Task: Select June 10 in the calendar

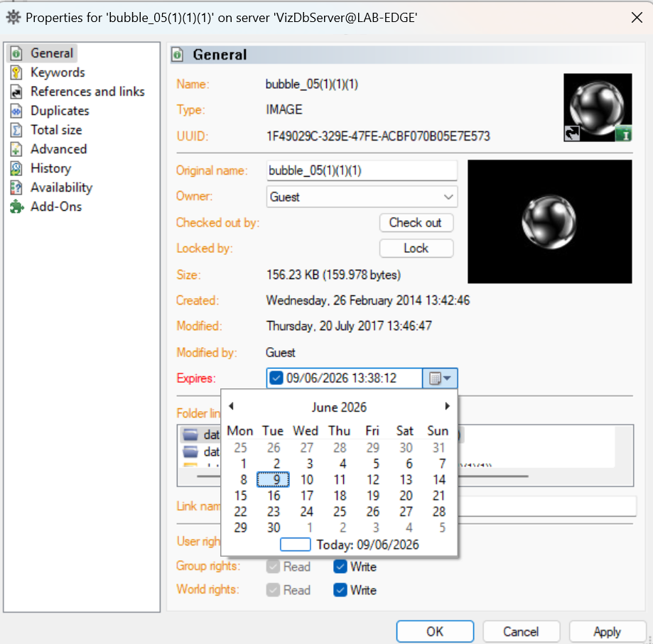Action: pyautogui.click(x=306, y=480)
